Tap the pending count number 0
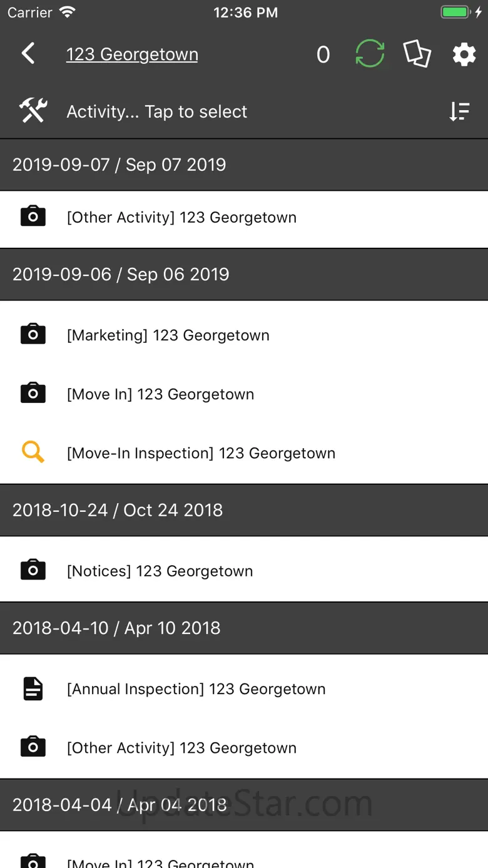Image resolution: width=488 pixels, height=868 pixels. 323,55
